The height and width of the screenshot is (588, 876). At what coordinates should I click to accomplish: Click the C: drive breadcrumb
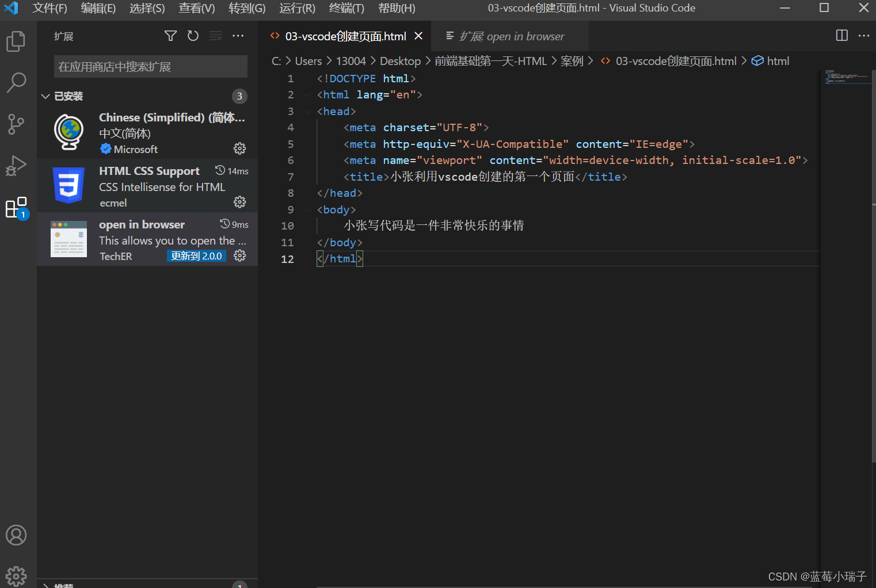[x=276, y=61]
